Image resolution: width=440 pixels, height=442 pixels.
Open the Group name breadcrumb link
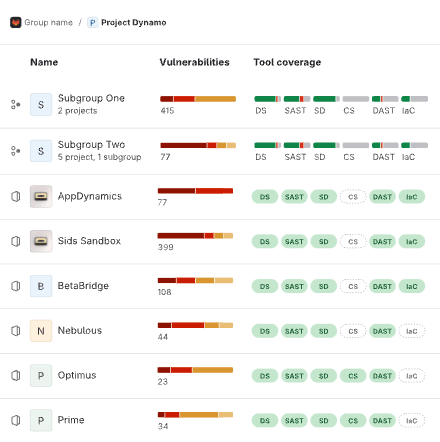[x=48, y=22]
